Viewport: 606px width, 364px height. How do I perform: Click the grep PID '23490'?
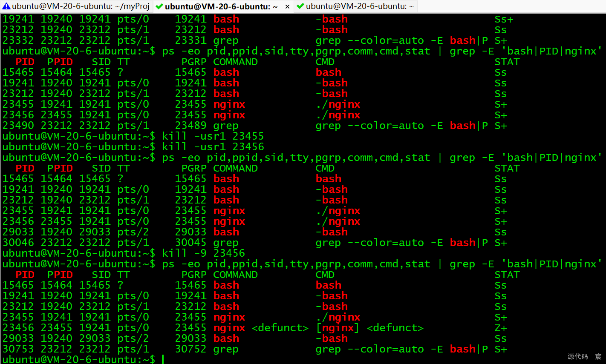click(x=18, y=126)
